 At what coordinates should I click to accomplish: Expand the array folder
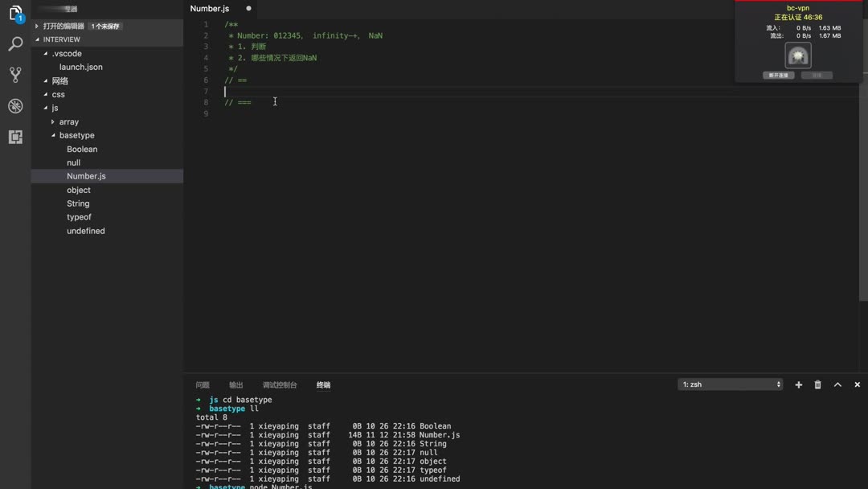pyautogui.click(x=68, y=122)
